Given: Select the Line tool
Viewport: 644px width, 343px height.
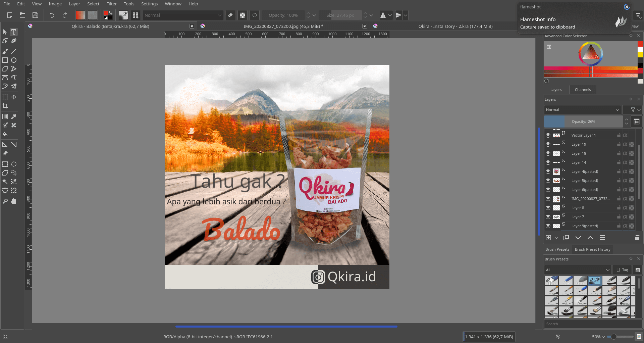Looking at the screenshot, I should (14, 51).
